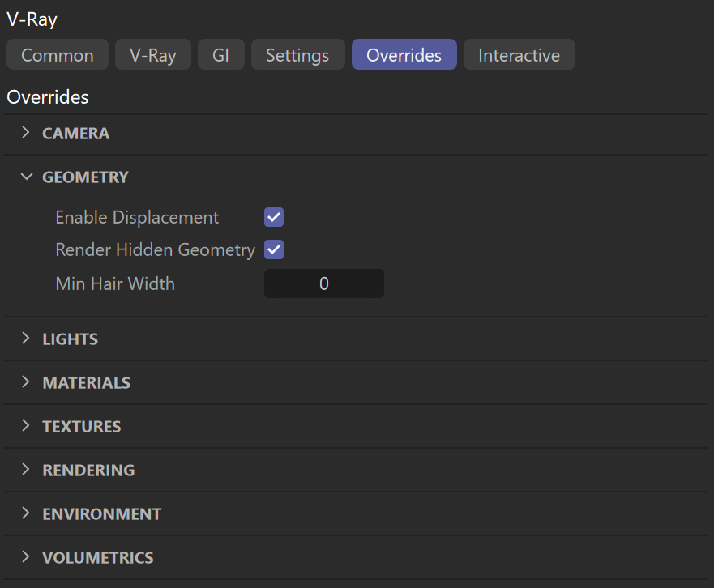The width and height of the screenshot is (714, 588).
Task: Select the GI tab
Action: pos(221,54)
